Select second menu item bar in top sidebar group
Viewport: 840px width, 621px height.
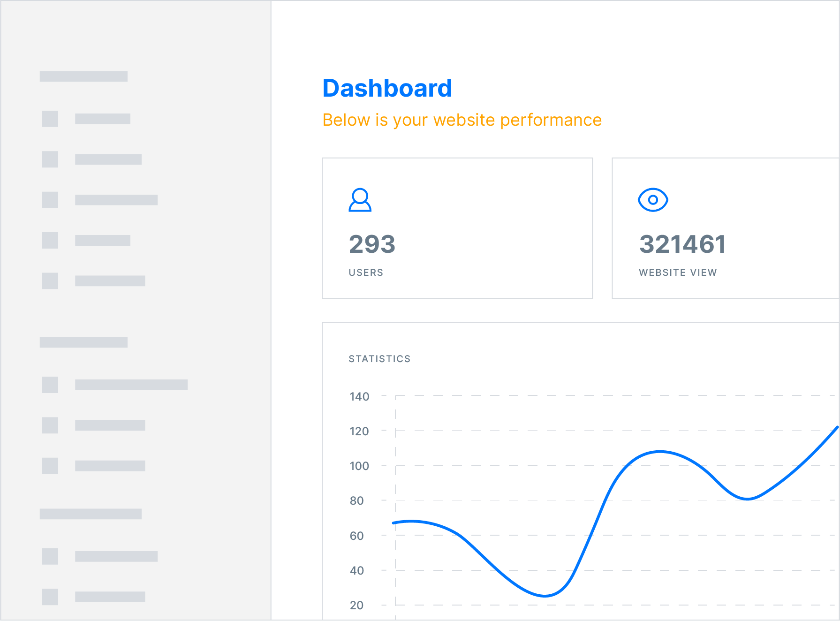click(x=108, y=159)
